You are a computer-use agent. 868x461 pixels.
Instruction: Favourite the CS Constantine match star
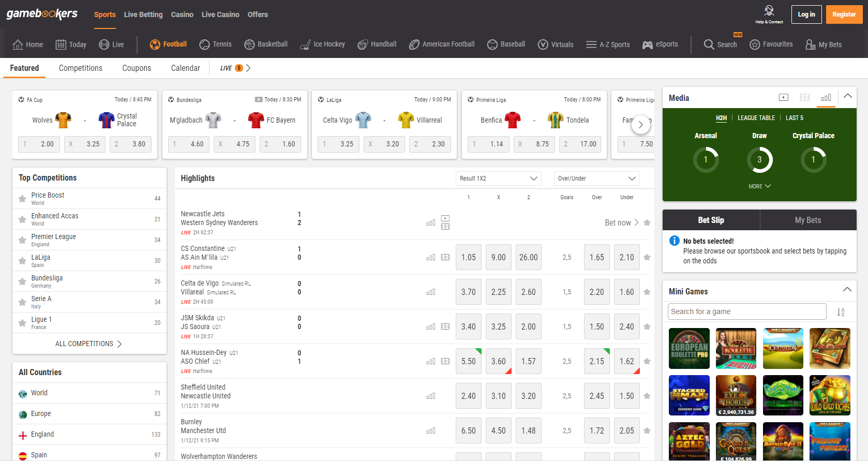coord(647,257)
